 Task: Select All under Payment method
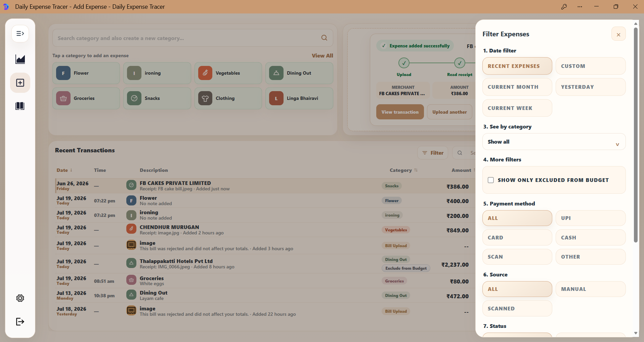point(517,218)
